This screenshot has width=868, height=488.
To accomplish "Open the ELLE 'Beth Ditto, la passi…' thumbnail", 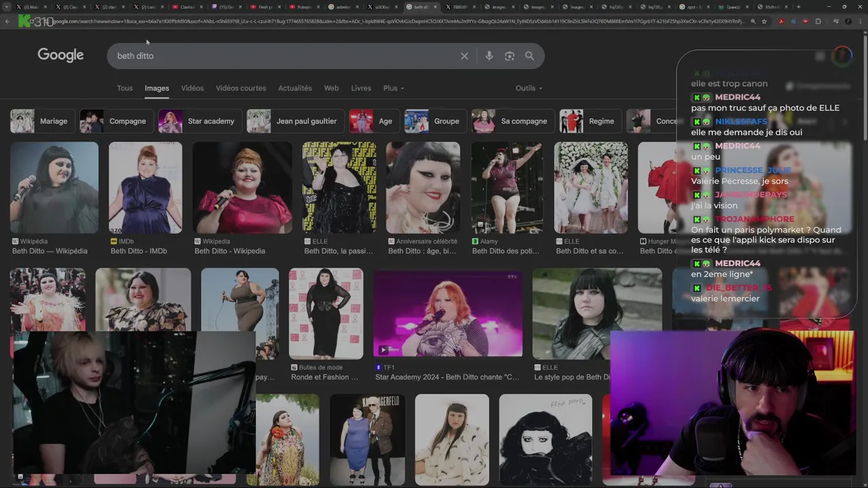I will click(x=339, y=188).
